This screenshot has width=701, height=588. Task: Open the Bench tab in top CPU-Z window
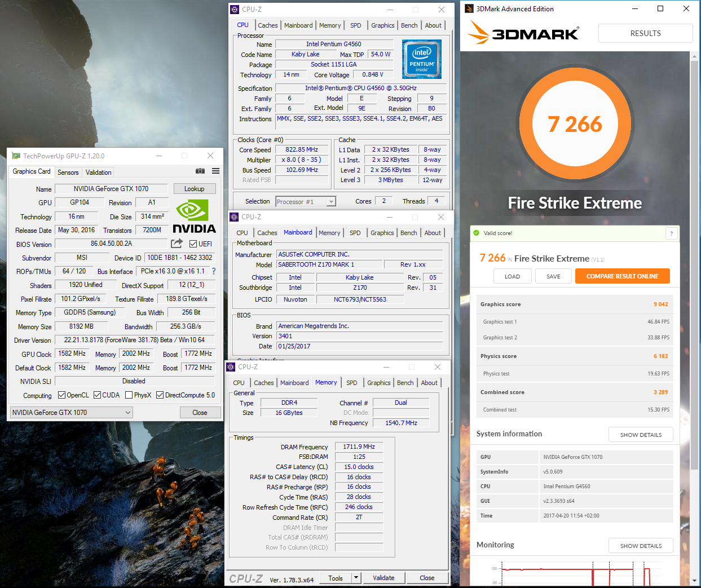[409, 25]
